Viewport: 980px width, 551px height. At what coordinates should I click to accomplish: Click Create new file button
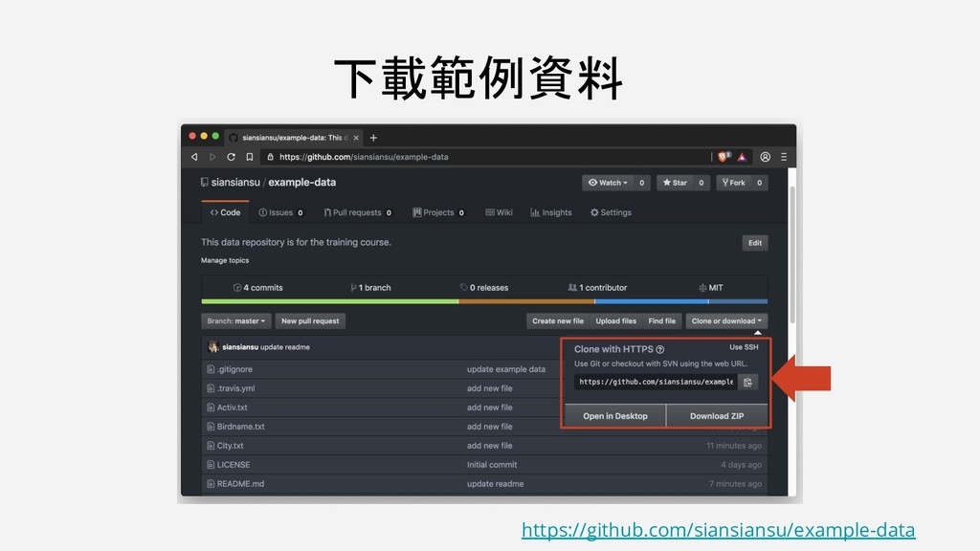coord(558,321)
